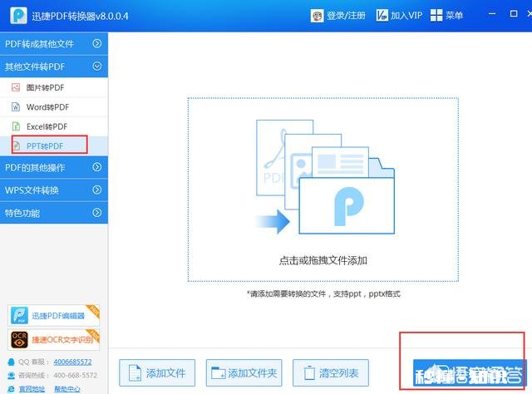The image size is (532, 394).
Task: Maximize the window
Action: click(x=514, y=14)
